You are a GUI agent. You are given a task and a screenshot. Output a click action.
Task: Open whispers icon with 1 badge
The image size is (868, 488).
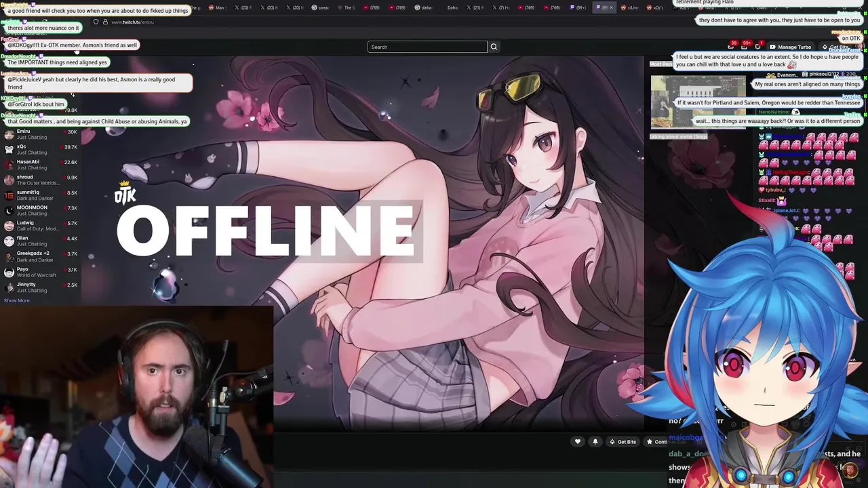point(758,47)
